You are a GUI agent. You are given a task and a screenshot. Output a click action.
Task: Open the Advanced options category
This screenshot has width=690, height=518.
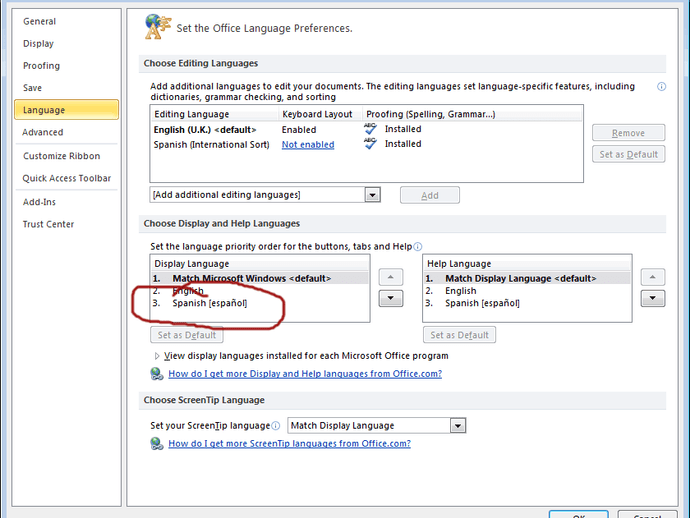click(43, 132)
